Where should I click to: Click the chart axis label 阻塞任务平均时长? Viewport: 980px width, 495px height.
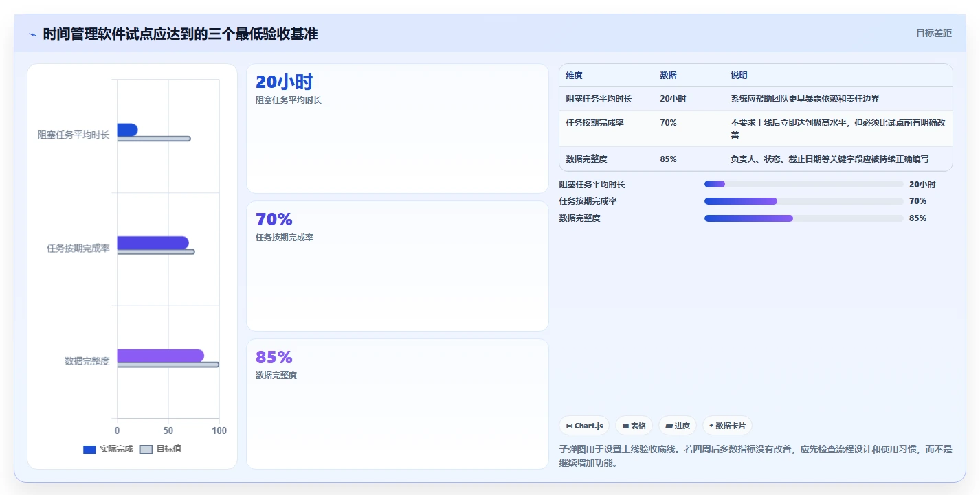tap(74, 135)
